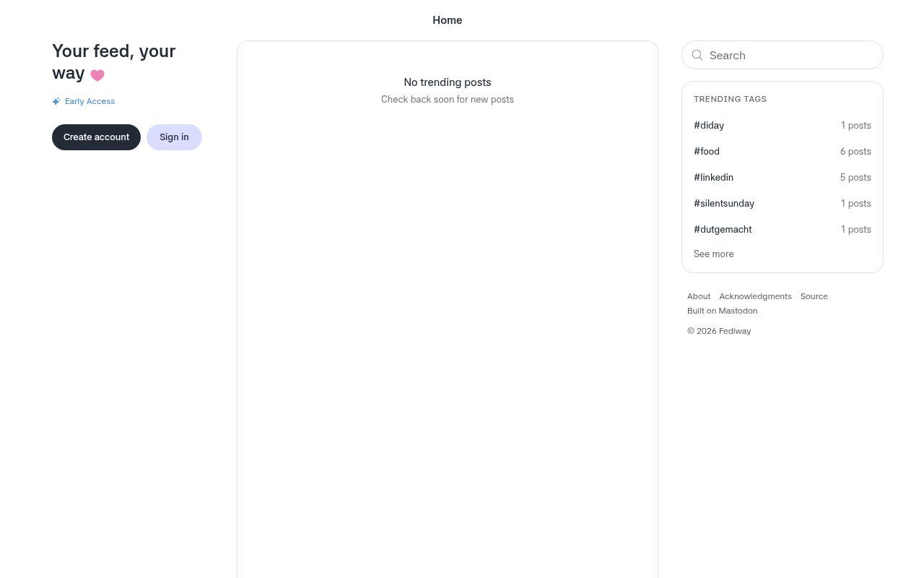Click the pink heart icon
The height and width of the screenshot is (578, 924).
pyautogui.click(x=97, y=75)
